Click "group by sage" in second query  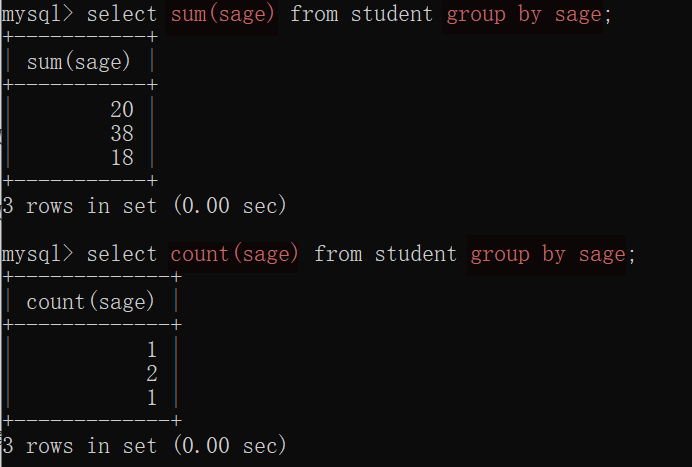coord(547,254)
